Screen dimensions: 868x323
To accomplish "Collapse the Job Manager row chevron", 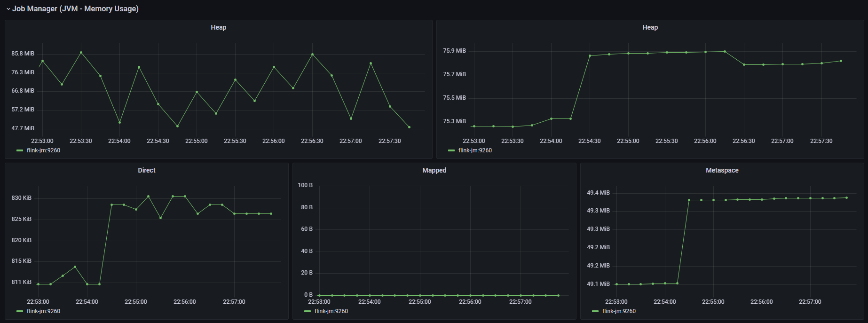I will 8,9.
